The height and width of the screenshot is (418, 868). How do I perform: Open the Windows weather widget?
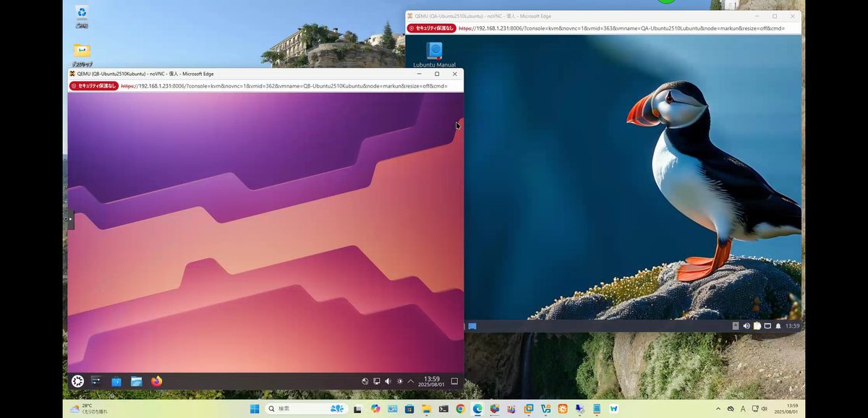(88, 409)
